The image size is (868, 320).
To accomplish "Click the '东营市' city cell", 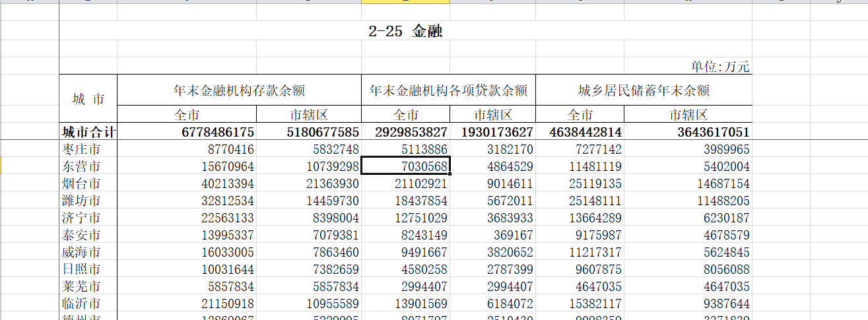I will (88, 166).
